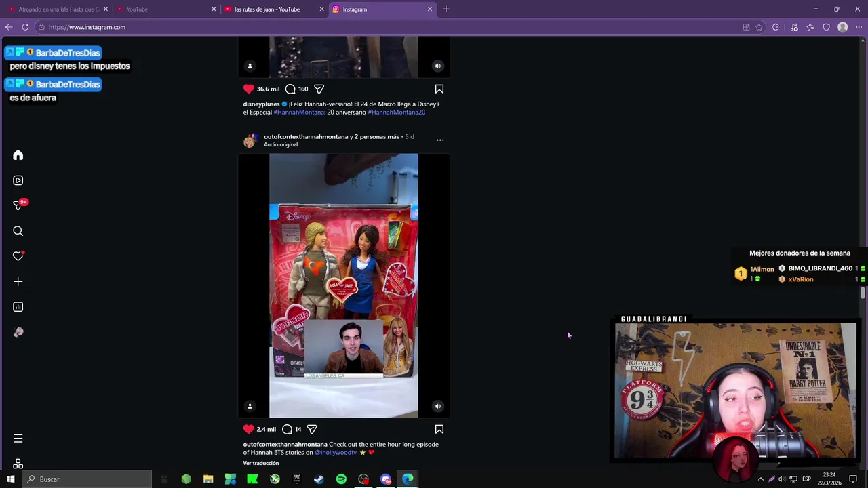Save the disneypluses post with bookmark
The height and width of the screenshot is (488, 868).
click(x=439, y=89)
